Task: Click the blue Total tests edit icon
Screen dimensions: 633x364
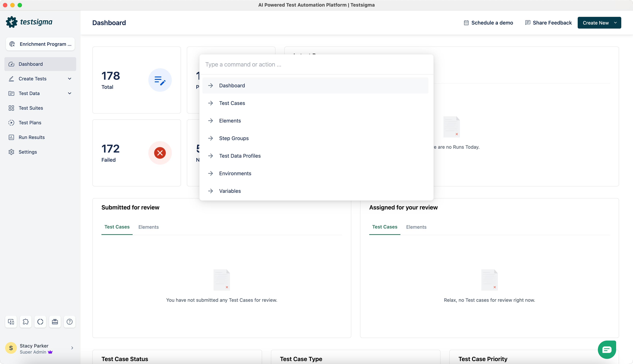Action: click(x=160, y=80)
